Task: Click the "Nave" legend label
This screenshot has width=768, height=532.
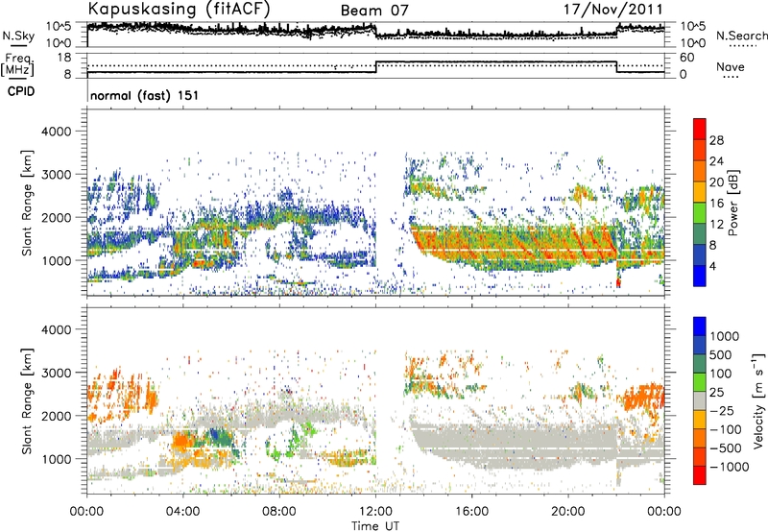Action: coord(731,66)
